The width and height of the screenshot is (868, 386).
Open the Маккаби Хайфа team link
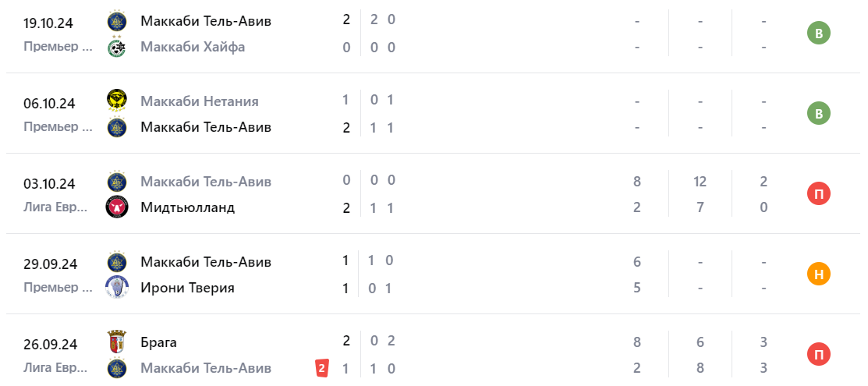click(193, 48)
